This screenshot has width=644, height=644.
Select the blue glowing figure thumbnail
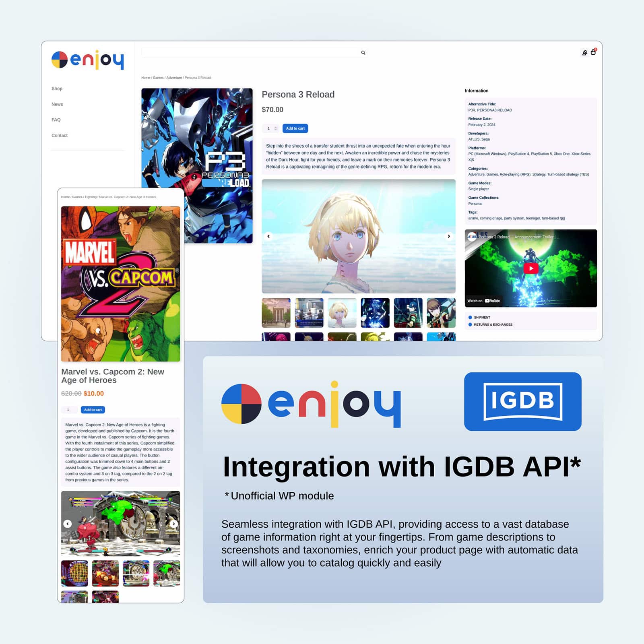[375, 313]
